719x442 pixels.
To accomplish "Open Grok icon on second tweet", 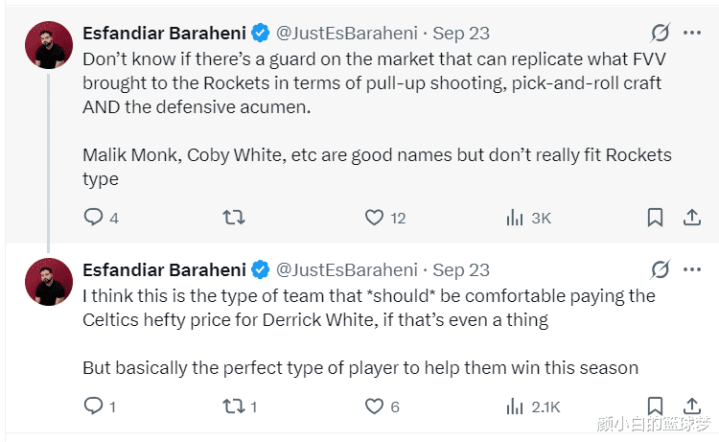I will 660,270.
